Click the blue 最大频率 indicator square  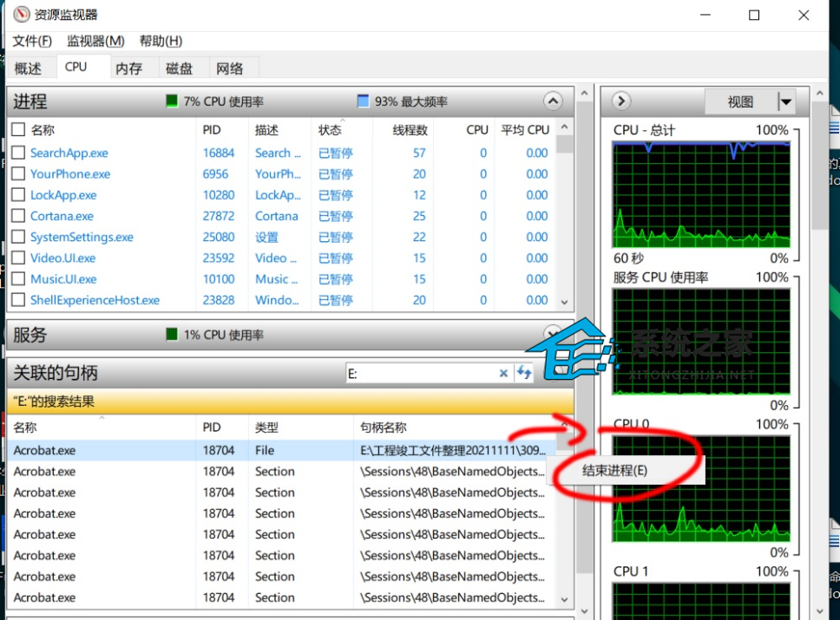(x=364, y=101)
